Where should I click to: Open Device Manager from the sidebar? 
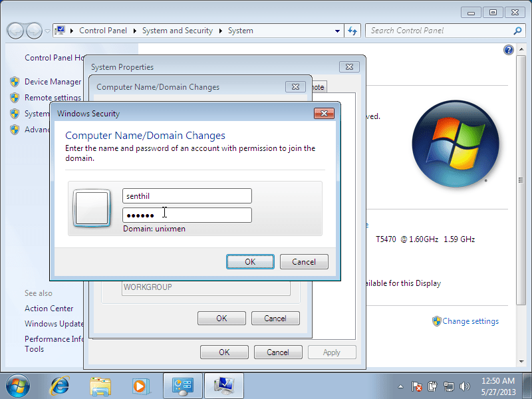(x=52, y=82)
